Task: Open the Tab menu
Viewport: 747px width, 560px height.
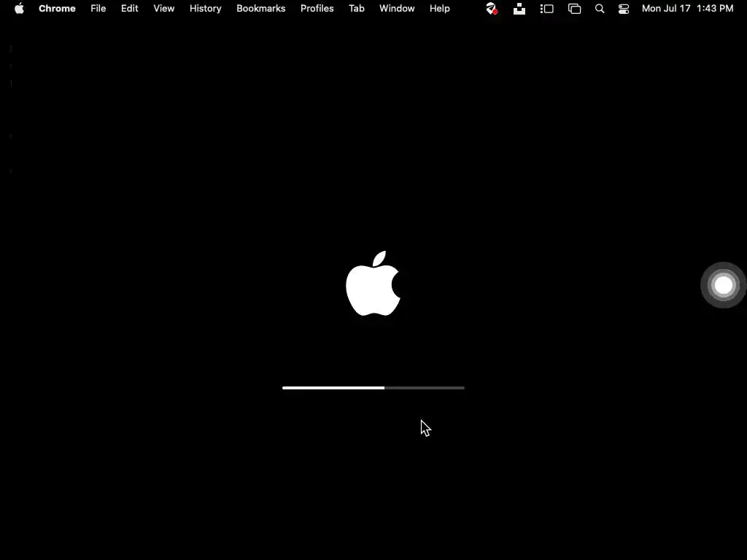Action: 357,9
